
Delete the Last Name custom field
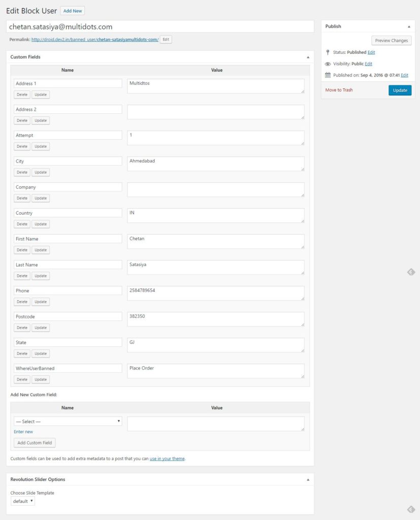coord(22,276)
